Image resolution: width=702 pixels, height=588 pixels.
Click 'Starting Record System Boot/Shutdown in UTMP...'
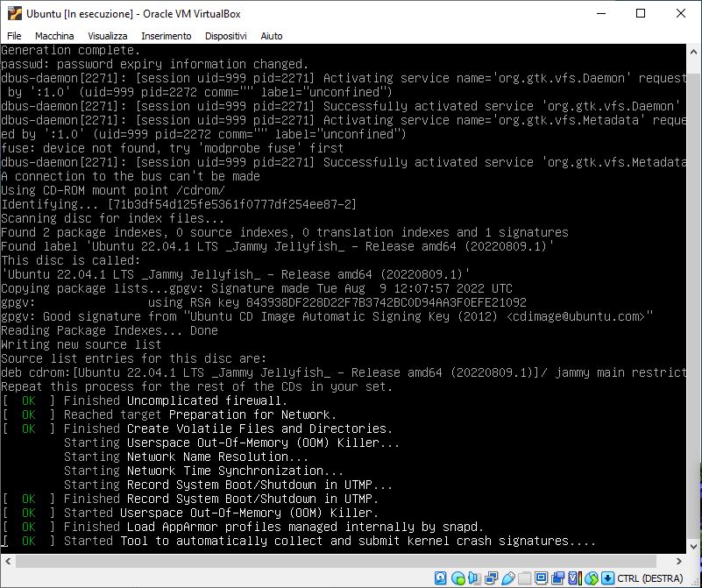point(228,485)
